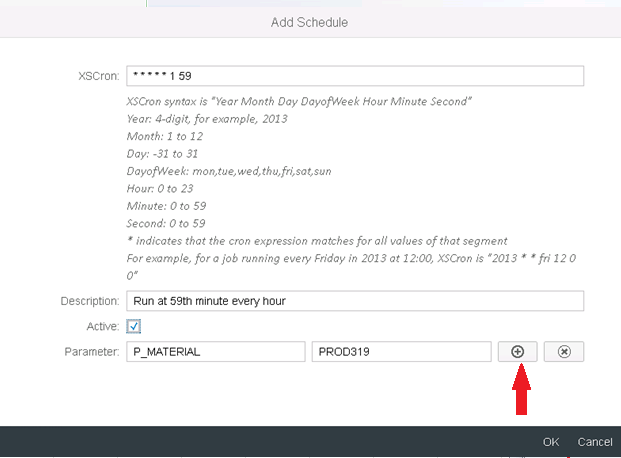This screenshot has width=621, height=458.
Task: Toggle the Active checkbox
Action: (133, 326)
